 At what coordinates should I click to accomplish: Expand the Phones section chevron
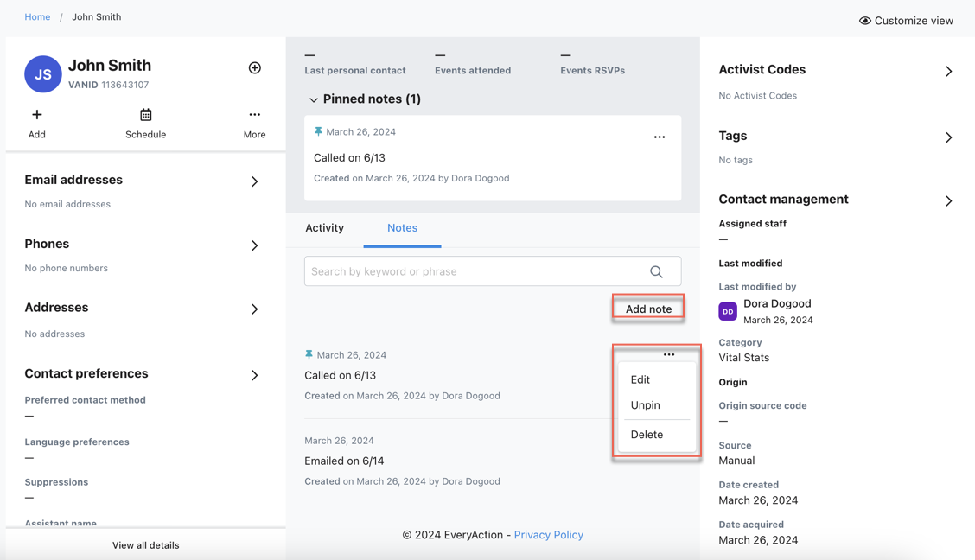coord(254,245)
